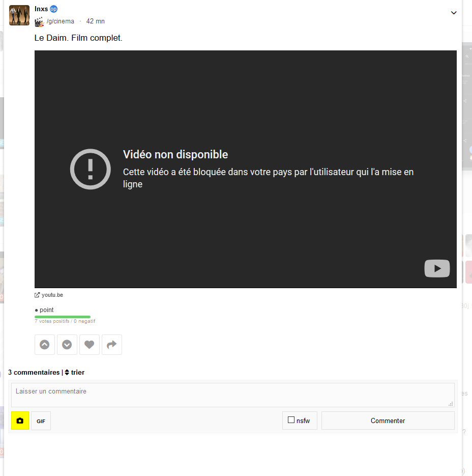Open the /g/cinema group

[61, 21]
